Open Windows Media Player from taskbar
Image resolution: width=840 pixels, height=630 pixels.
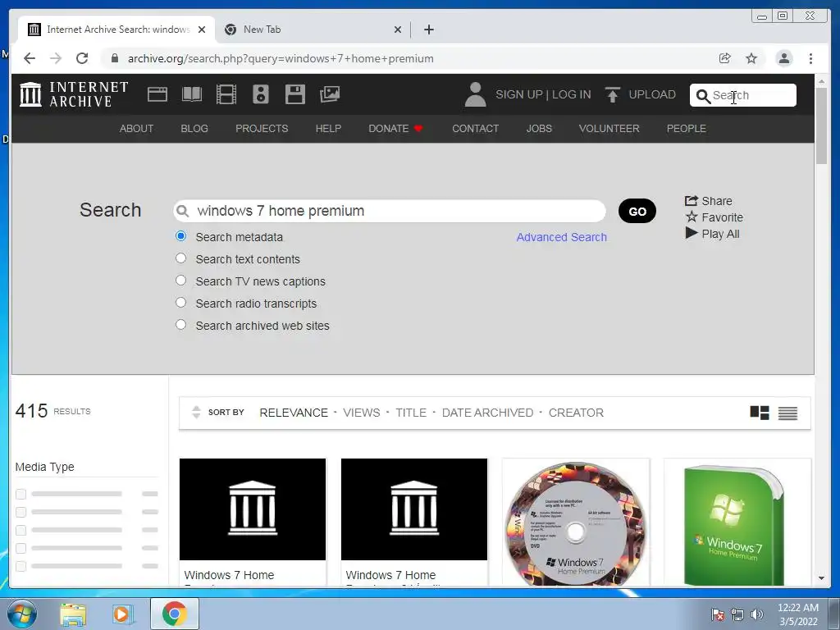tap(123, 614)
